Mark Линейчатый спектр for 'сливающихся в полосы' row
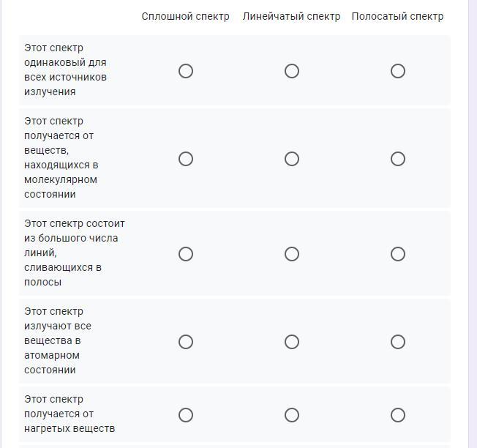The width and height of the screenshot is (477, 448). [292, 254]
